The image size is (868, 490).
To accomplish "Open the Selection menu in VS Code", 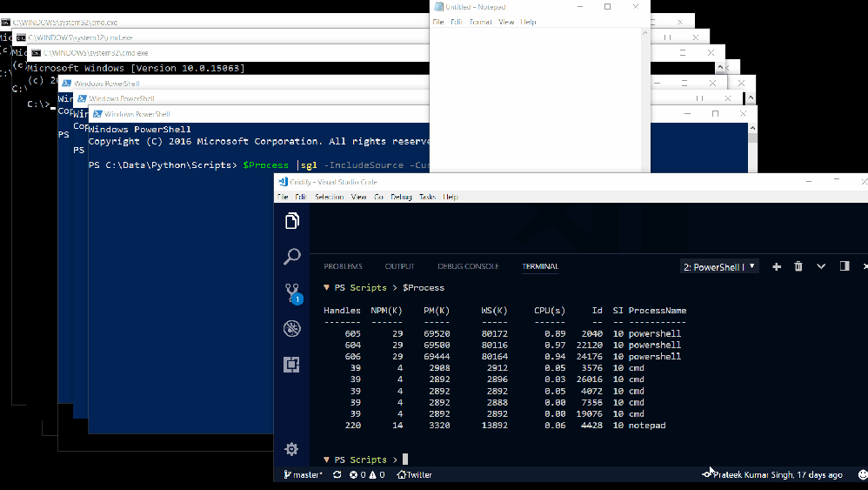I will click(330, 197).
